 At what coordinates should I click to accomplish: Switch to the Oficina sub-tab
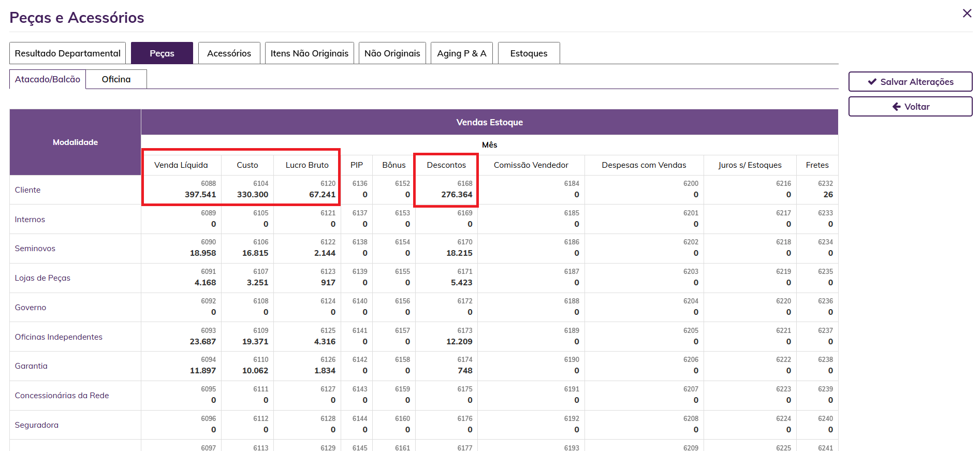tap(116, 79)
